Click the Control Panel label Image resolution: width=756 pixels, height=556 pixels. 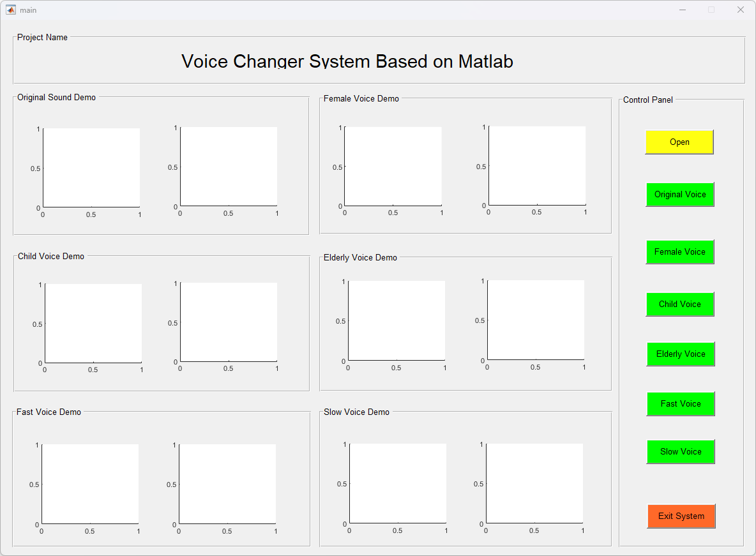[647, 100]
